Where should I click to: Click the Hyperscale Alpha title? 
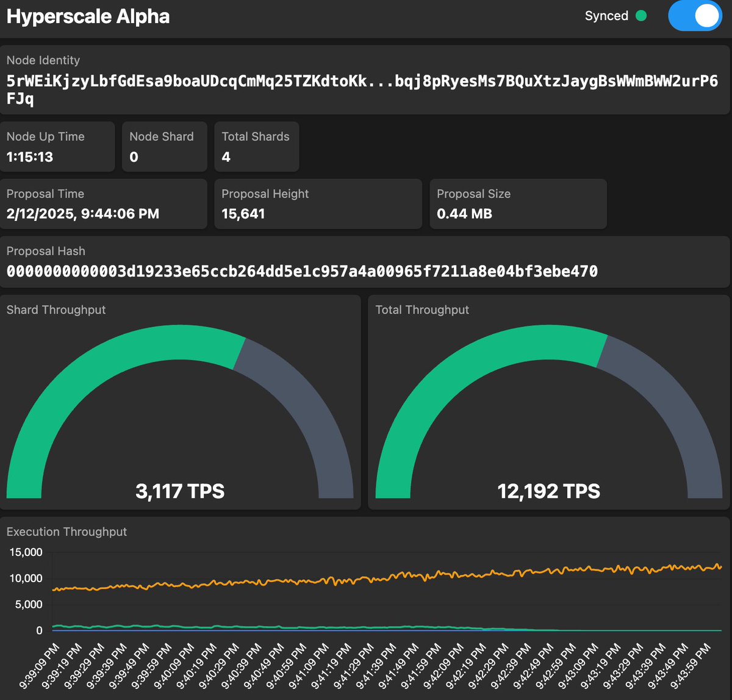coord(88,16)
